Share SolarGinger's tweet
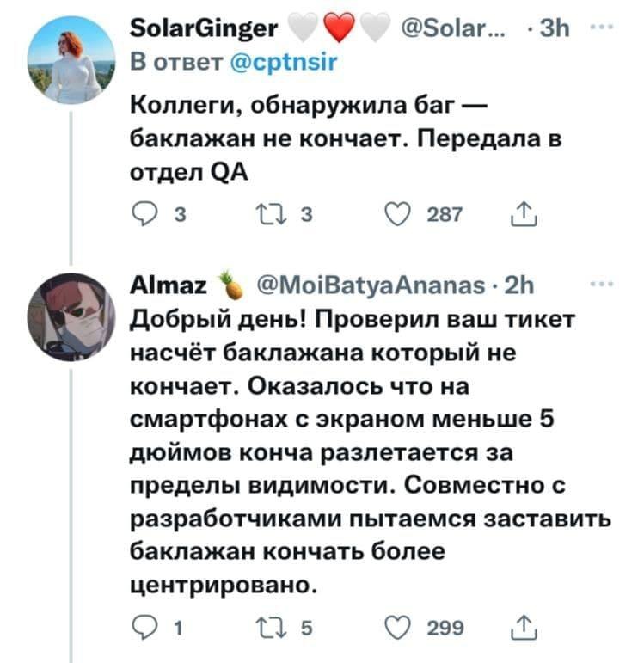 pos(521,213)
